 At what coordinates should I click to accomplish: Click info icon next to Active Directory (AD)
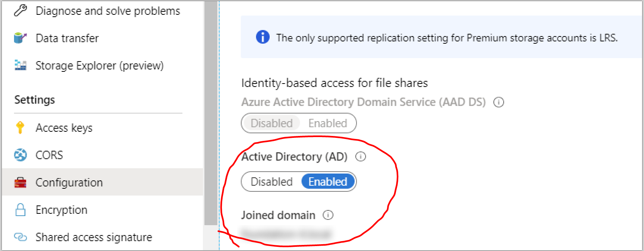click(x=361, y=156)
